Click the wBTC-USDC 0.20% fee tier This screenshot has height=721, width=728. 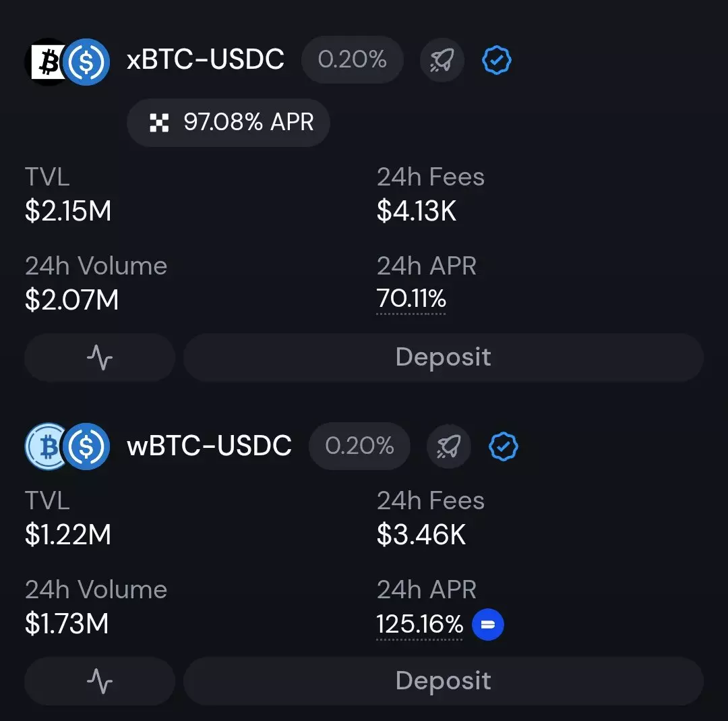coord(359,446)
